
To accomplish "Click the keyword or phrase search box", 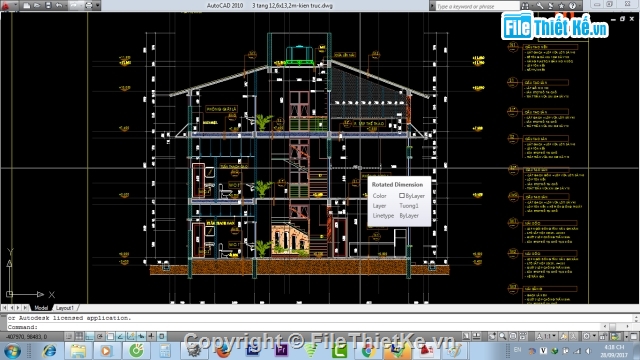I will (477, 6).
